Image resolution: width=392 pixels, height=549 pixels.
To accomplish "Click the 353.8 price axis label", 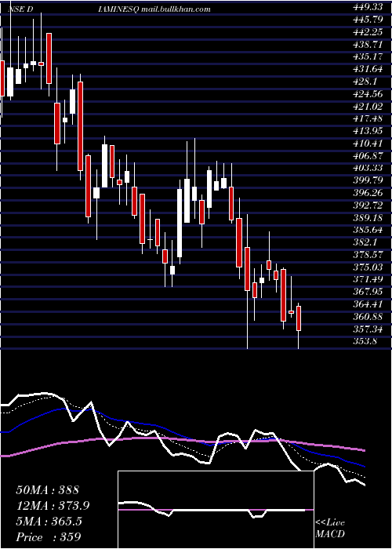I will pyautogui.click(x=366, y=342).
